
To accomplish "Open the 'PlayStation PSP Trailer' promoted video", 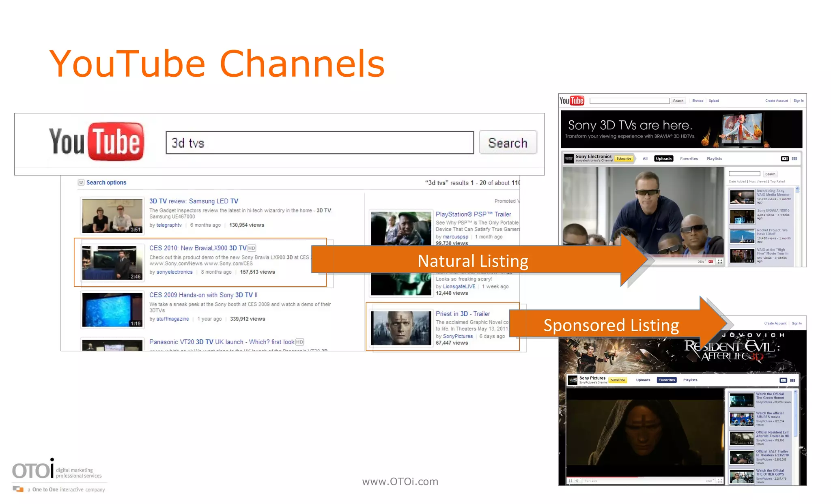I will [474, 214].
